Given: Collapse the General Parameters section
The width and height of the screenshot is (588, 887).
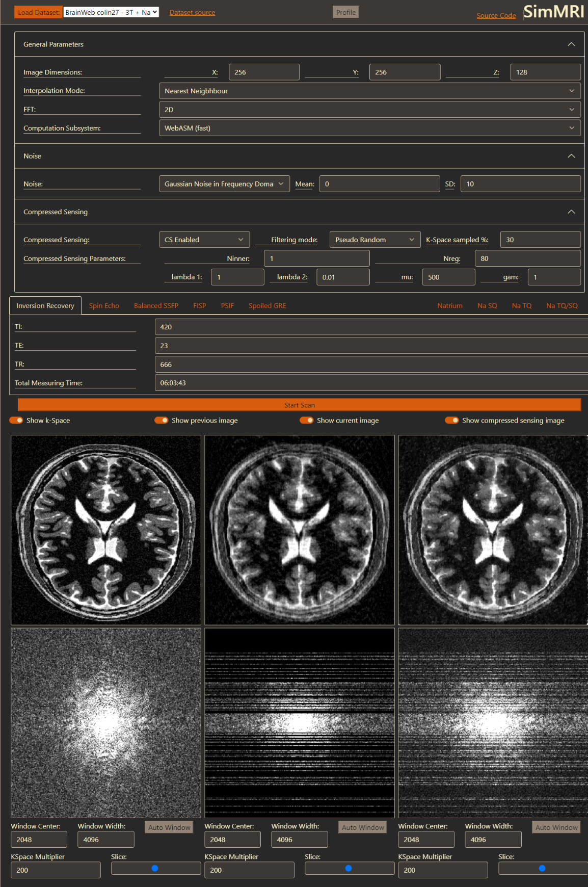Looking at the screenshot, I should (571, 44).
